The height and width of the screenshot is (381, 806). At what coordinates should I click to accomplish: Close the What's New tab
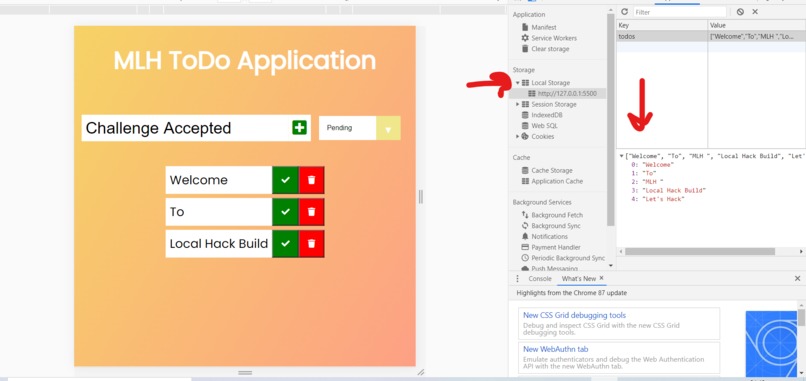click(x=601, y=278)
